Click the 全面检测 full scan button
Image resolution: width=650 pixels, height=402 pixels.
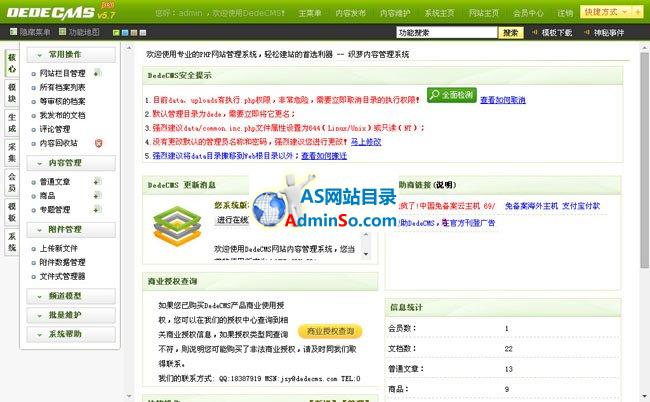[452, 95]
